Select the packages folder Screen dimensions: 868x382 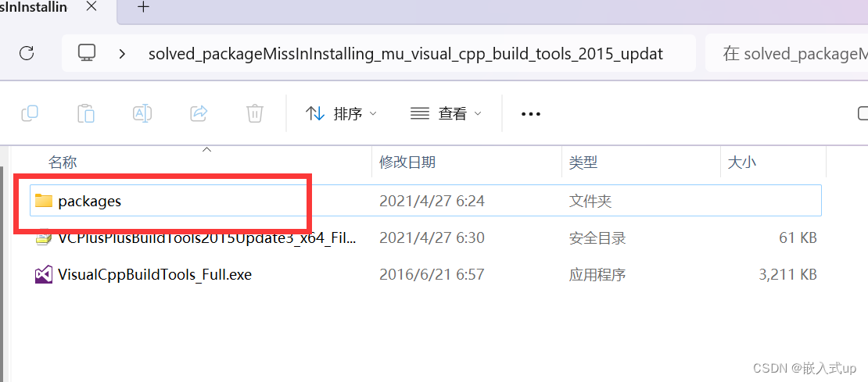[x=425, y=201]
